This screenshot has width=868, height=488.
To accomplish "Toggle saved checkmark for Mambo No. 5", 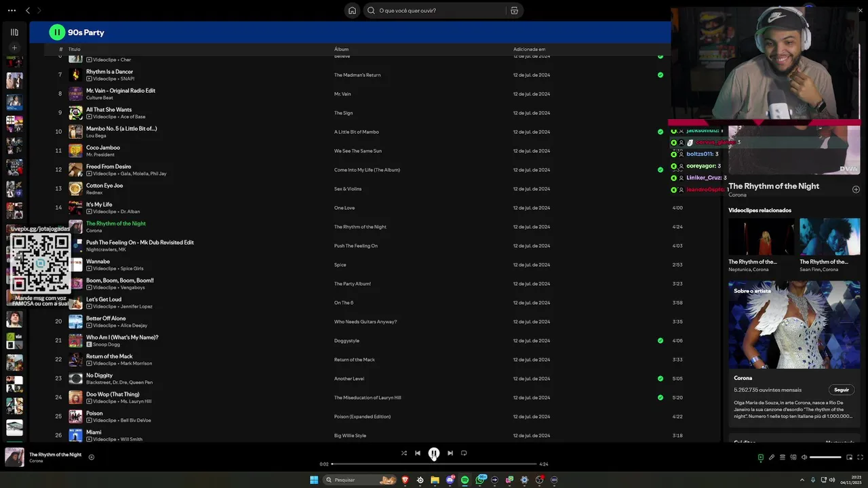I will click(x=660, y=131).
